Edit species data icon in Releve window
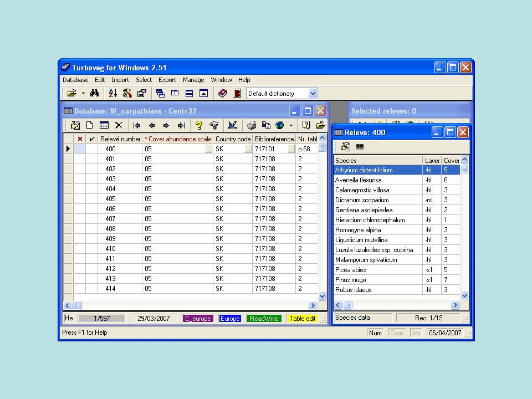 coord(346,147)
